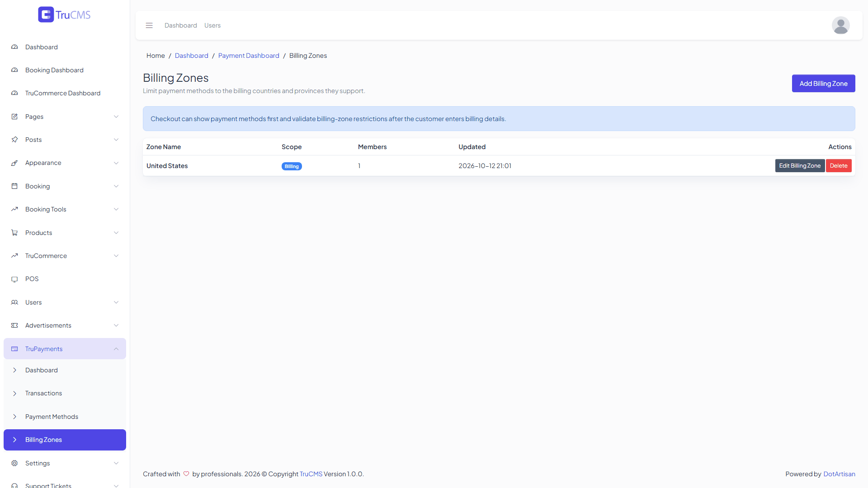Expand the Pages menu chevron
The width and height of the screenshot is (868, 488).
[116, 117]
